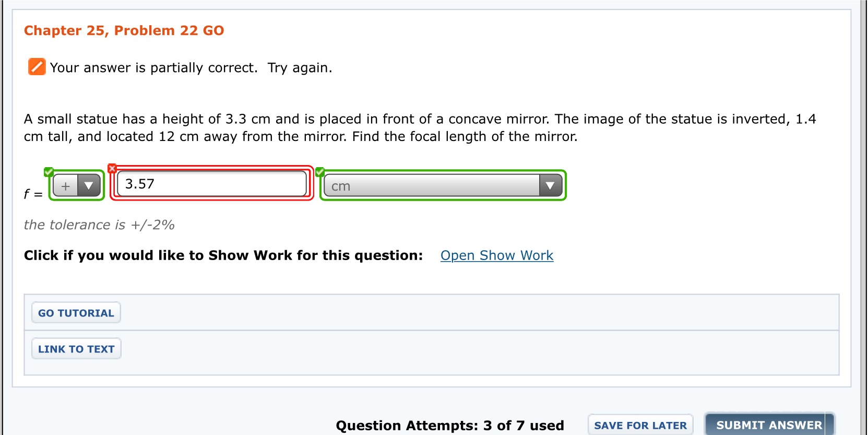Click the Question Attempts counter text
This screenshot has height=435, width=868.
449,425
